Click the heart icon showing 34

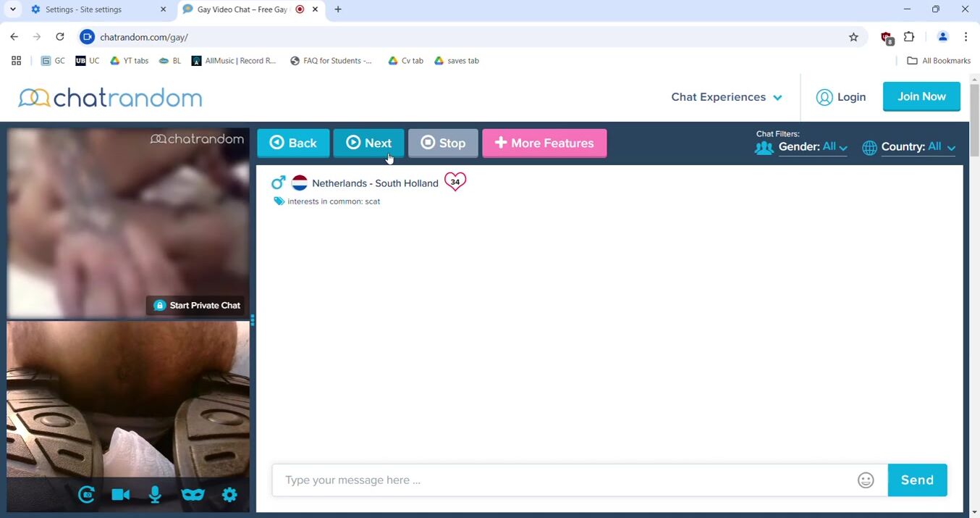click(455, 182)
